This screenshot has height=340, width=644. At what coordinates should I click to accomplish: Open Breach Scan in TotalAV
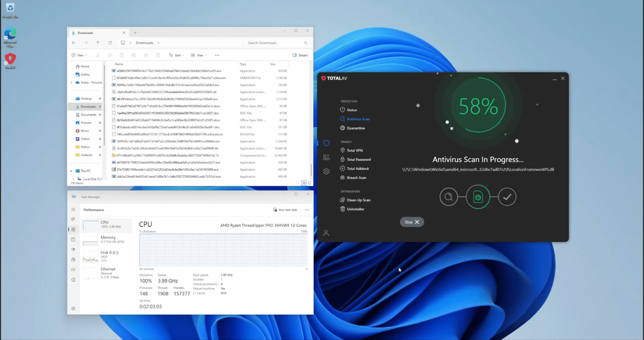pyautogui.click(x=353, y=177)
